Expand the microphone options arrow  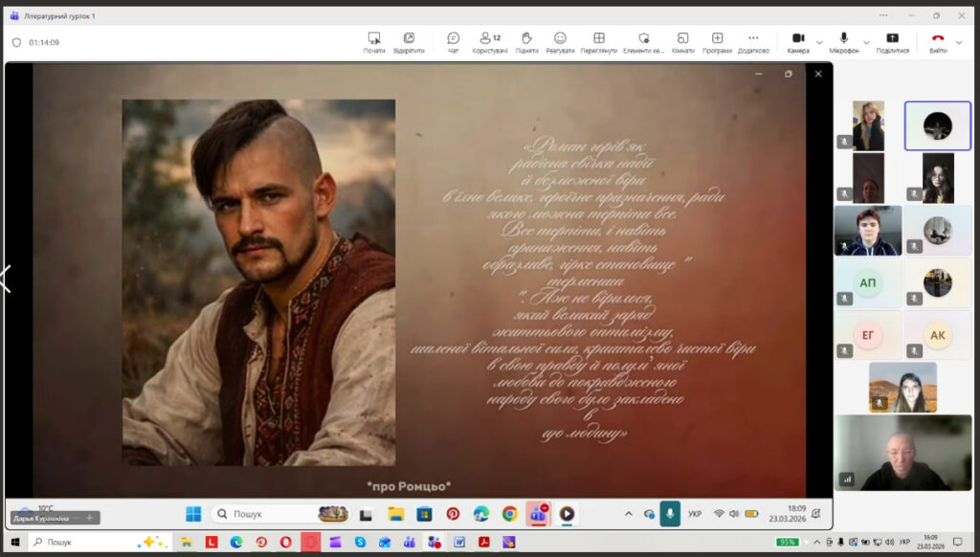(x=867, y=42)
